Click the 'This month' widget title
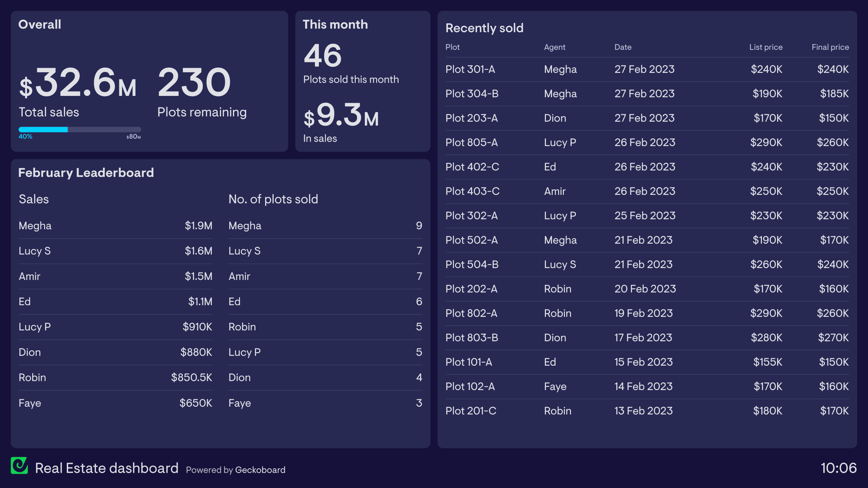Viewport: 868px width, 488px height. click(335, 24)
